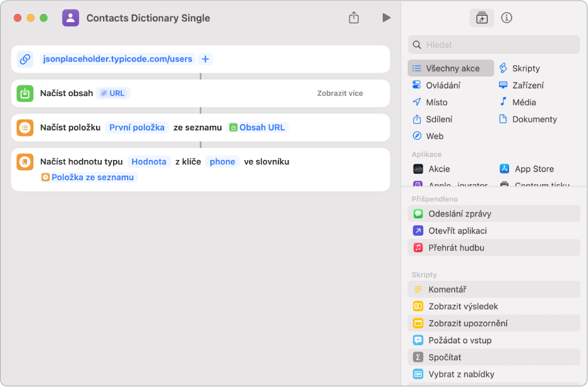Edit the phone key field

[x=222, y=161]
